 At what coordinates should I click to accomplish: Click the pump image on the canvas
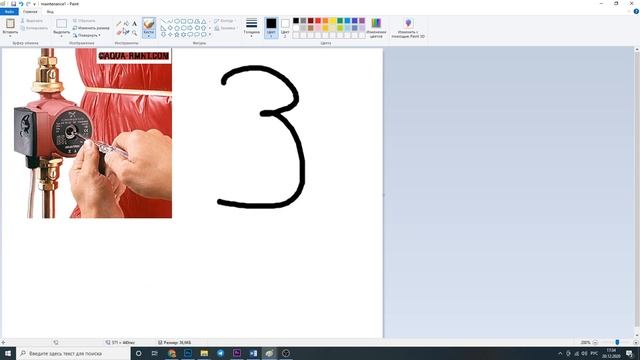pyautogui.click(x=93, y=133)
